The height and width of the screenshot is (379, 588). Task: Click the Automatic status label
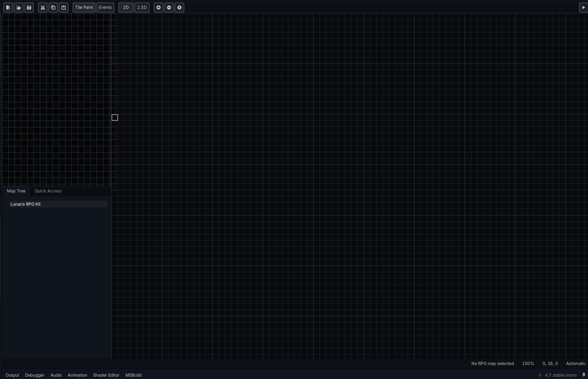(576, 364)
